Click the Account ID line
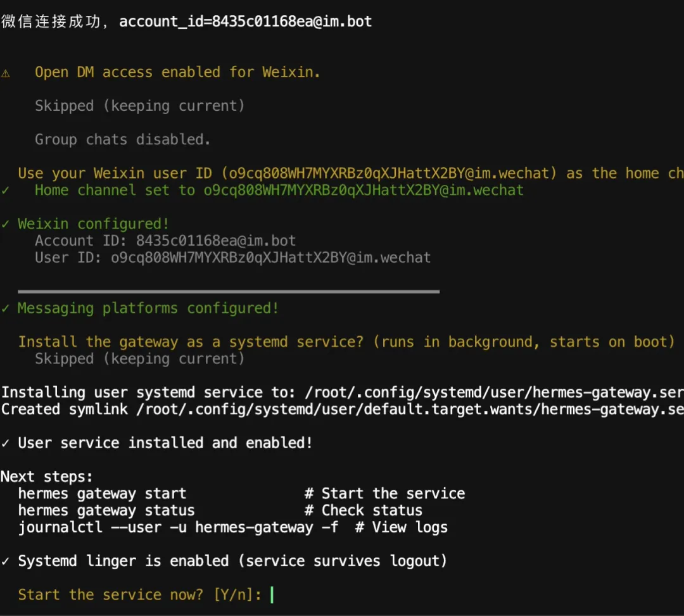This screenshot has width=684, height=616. click(x=165, y=241)
